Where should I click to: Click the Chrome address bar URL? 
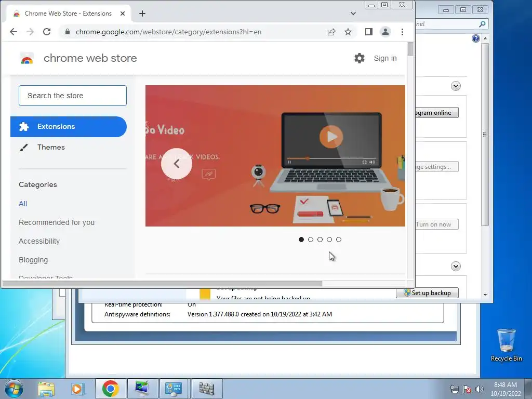click(169, 32)
